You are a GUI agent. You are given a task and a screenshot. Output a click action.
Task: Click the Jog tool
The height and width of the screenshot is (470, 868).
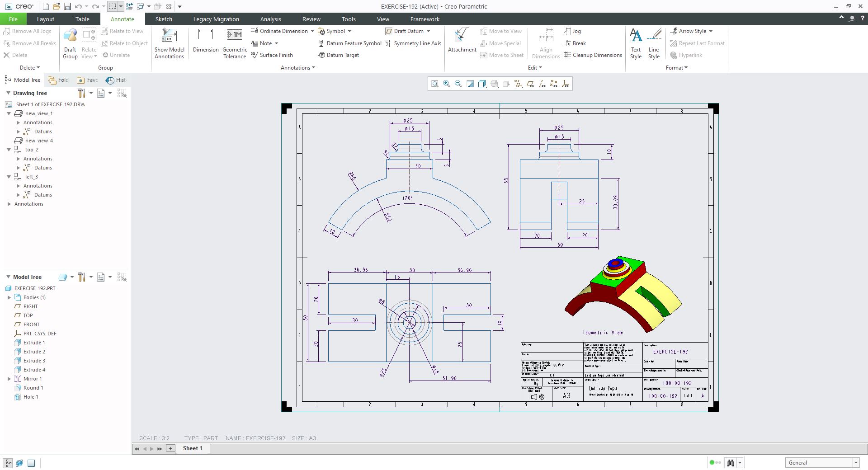[x=572, y=31]
